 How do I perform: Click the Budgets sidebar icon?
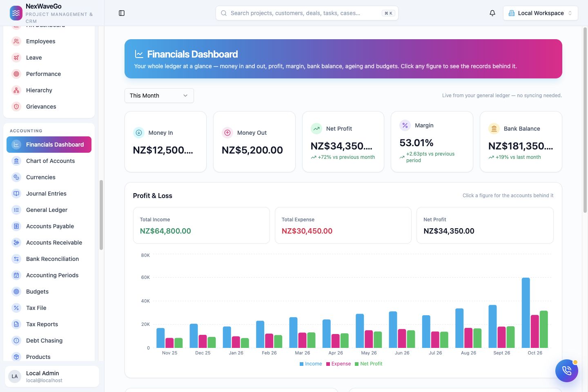pos(16,292)
